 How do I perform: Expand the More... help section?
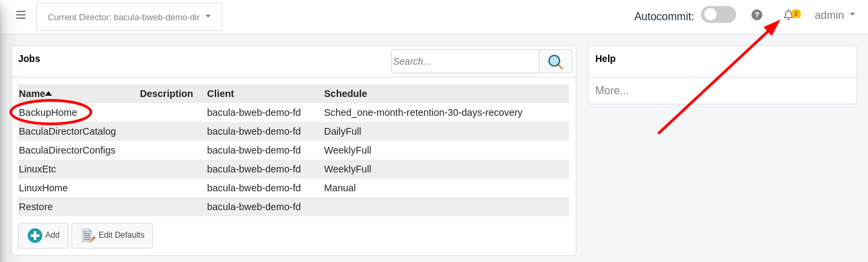[x=611, y=90]
